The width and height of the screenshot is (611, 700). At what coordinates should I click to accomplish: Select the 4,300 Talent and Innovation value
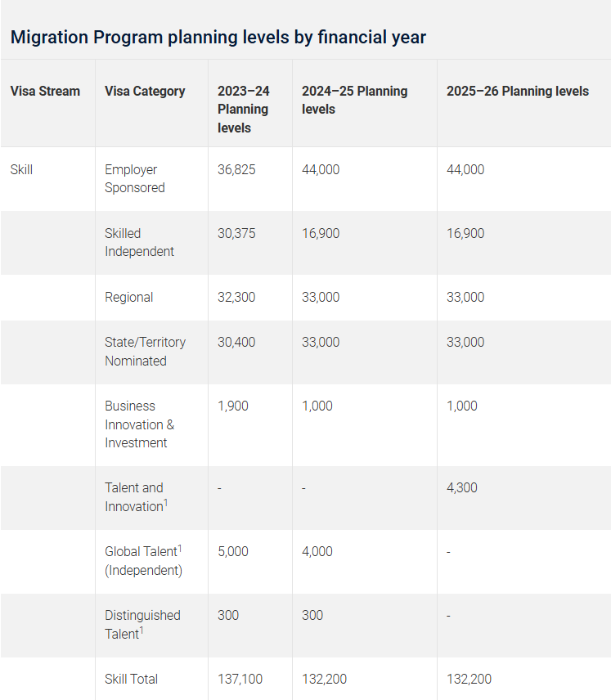[x=462, y=487]
